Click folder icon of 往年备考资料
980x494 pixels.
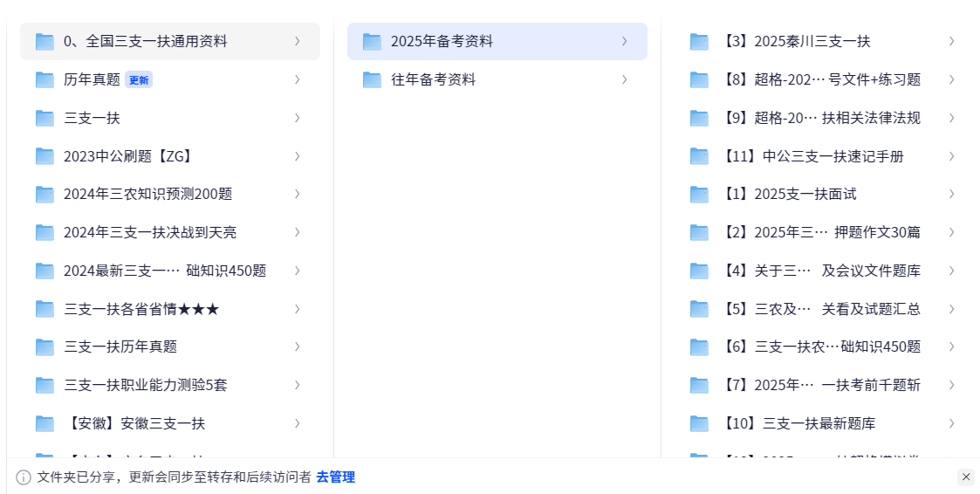372,79
